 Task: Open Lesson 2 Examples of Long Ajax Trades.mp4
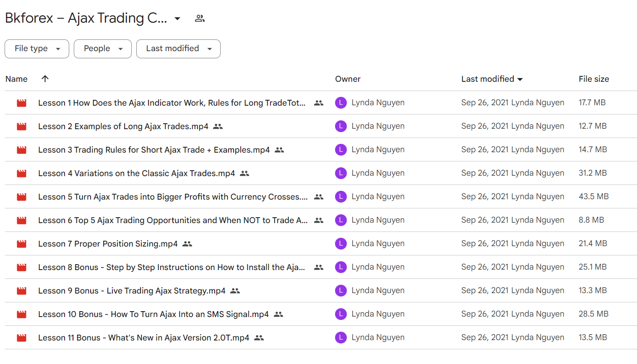tap(123, 126)
